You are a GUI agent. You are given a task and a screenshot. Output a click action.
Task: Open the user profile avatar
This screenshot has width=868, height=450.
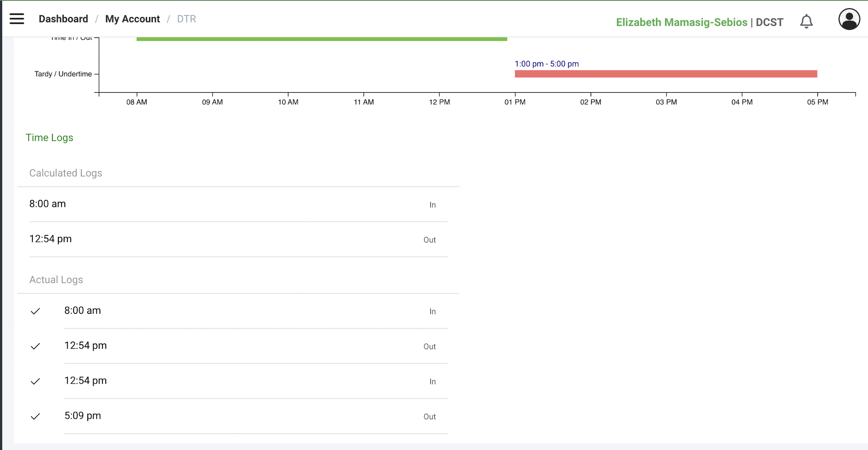849,19
